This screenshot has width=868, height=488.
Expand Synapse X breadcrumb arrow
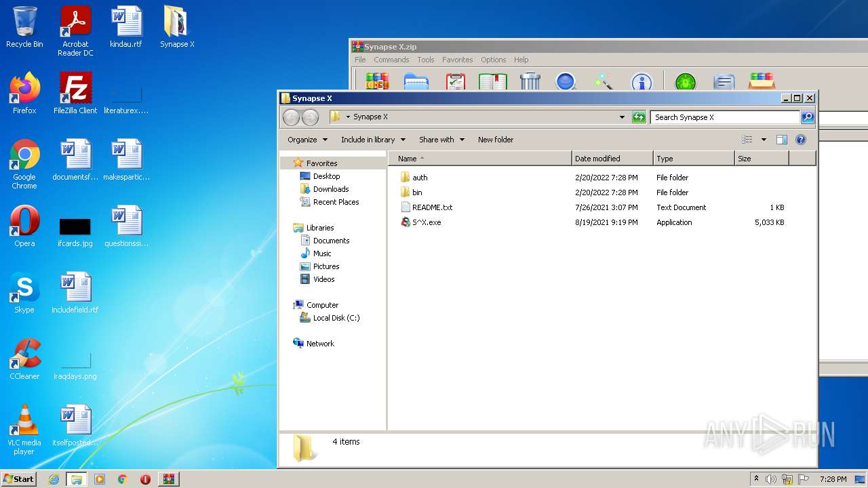coord(348,117)
